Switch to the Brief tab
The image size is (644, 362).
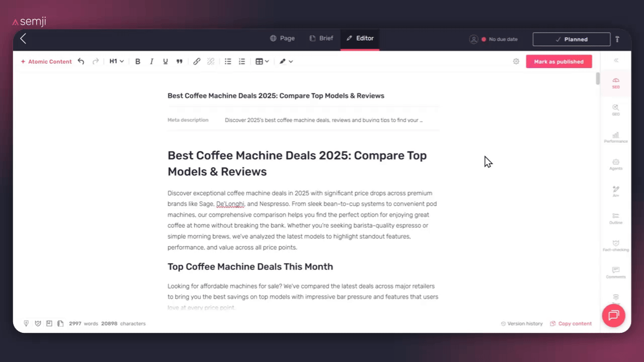(321, 38)
